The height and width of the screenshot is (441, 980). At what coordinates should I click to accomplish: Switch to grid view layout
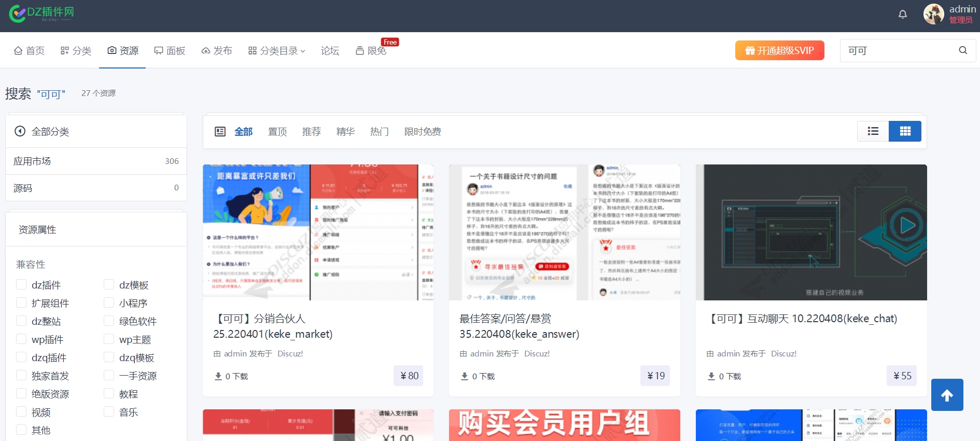pos(905,131)
